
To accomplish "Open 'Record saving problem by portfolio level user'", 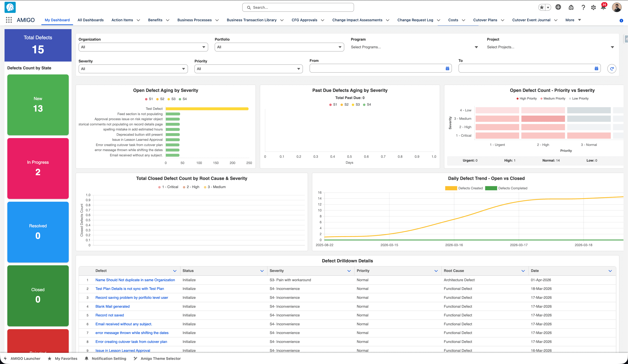I will [x=132, y=298].
